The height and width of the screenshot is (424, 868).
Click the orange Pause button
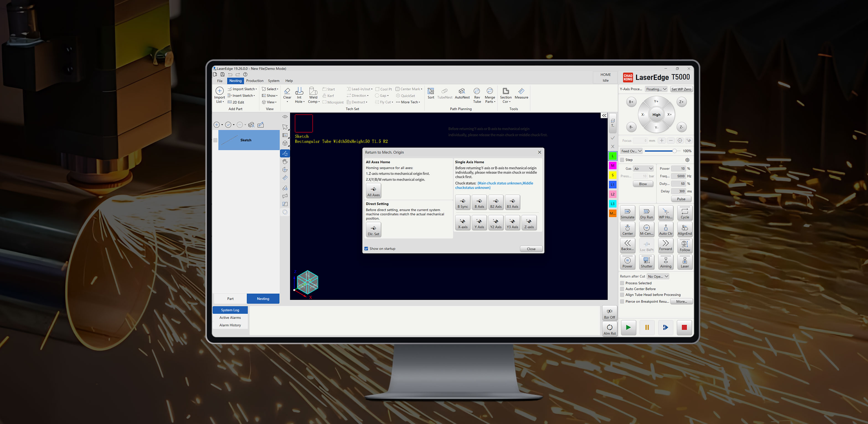pyautogui.click(x=647, y=327)
